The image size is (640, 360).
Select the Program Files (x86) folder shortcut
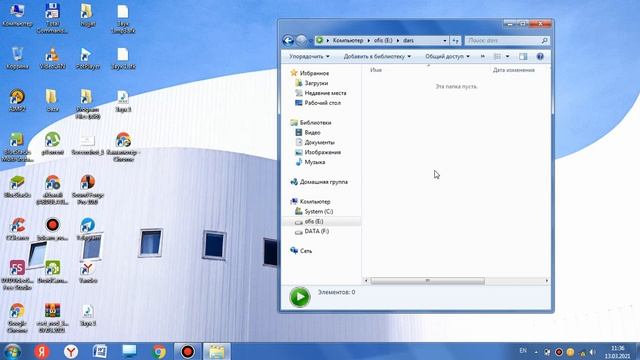pyautogui.click(x=88, y=104)
